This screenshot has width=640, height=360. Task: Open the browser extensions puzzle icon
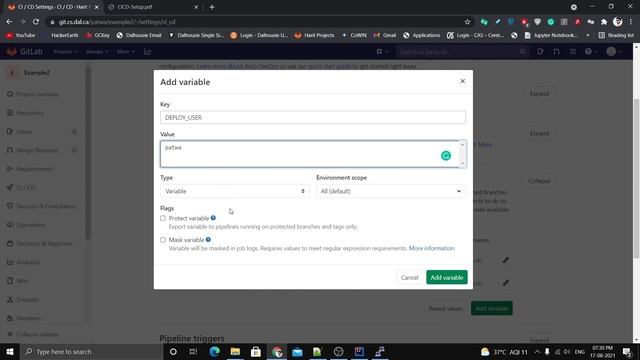(604, 22)
